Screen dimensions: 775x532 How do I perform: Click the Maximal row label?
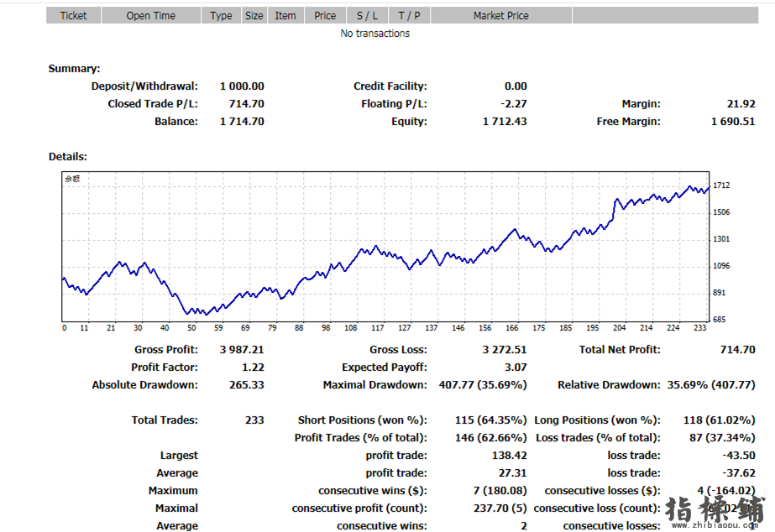(176, 509)
